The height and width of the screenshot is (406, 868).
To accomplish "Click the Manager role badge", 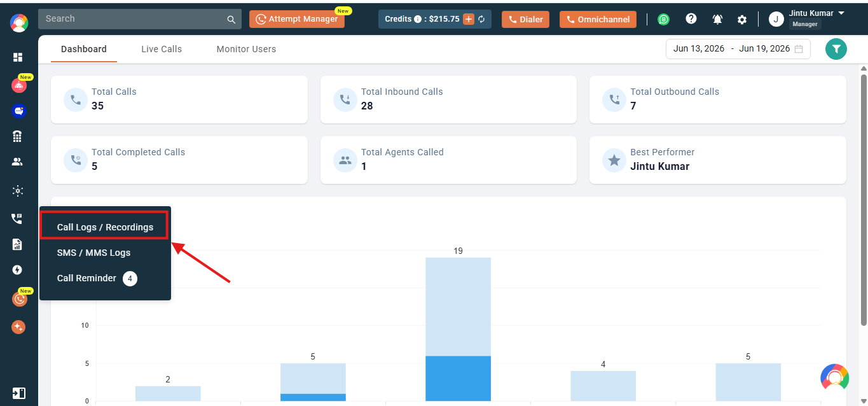I will (805, 24).
